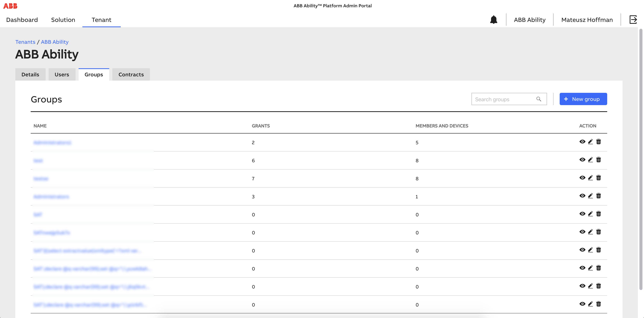The height and width of the screenshot is (318, 644).
Task: Click the page vertical scrollbar
Action: coord(641,159)
